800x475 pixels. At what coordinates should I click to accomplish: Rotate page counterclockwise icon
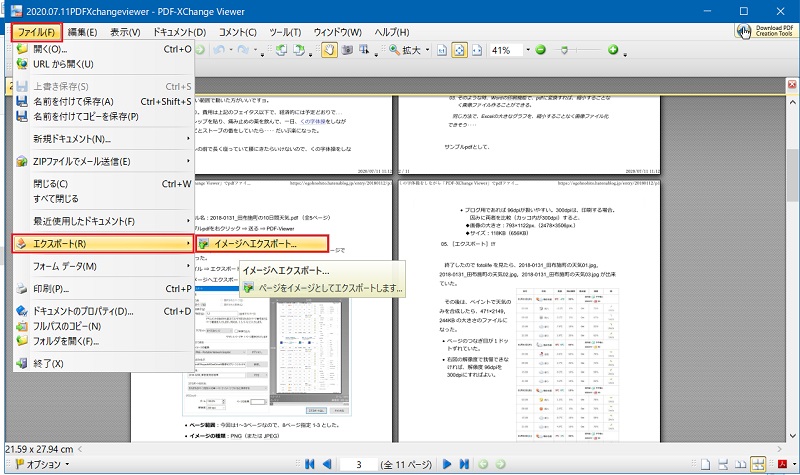pos(281,50)
